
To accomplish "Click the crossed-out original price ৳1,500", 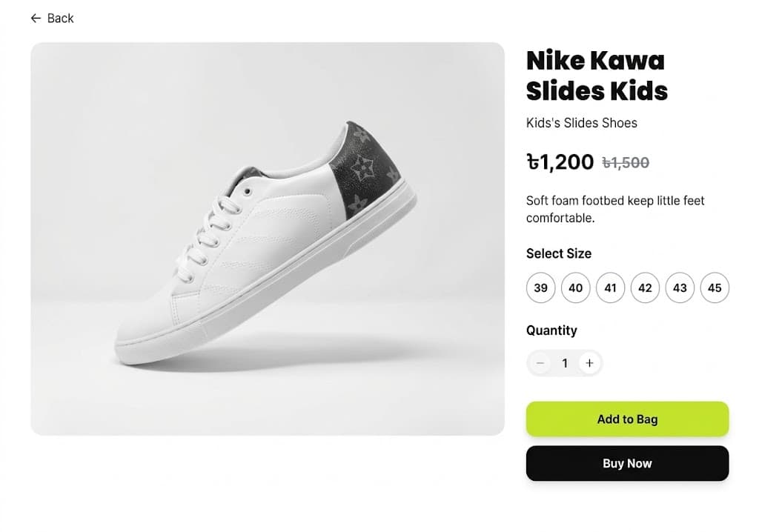I will tap(626, 163).
